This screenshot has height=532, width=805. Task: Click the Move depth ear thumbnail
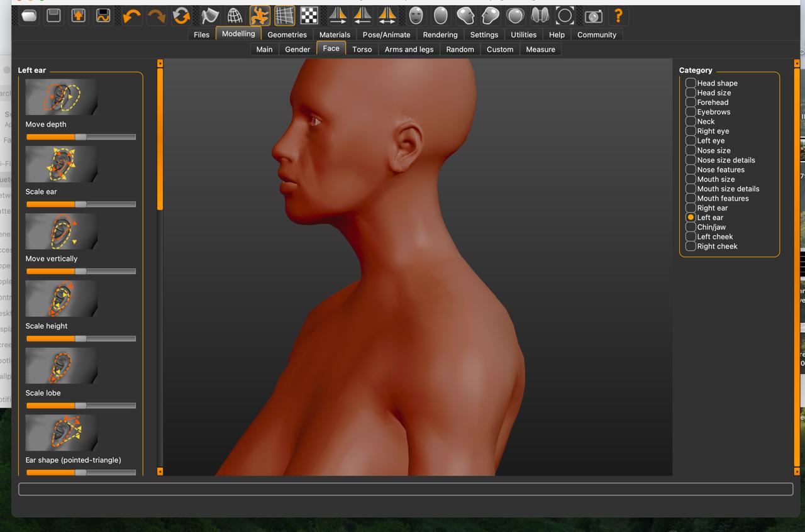pyautogui.click(x=61, y=97)
